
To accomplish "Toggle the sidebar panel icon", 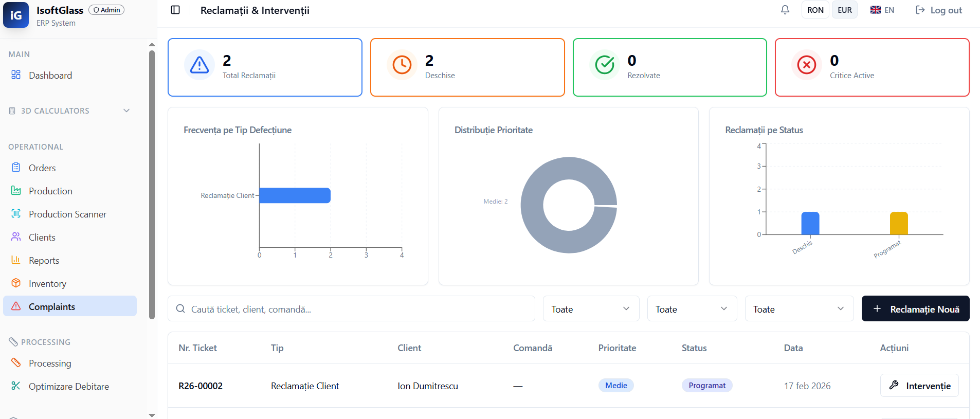I will (x=175, y=10).
